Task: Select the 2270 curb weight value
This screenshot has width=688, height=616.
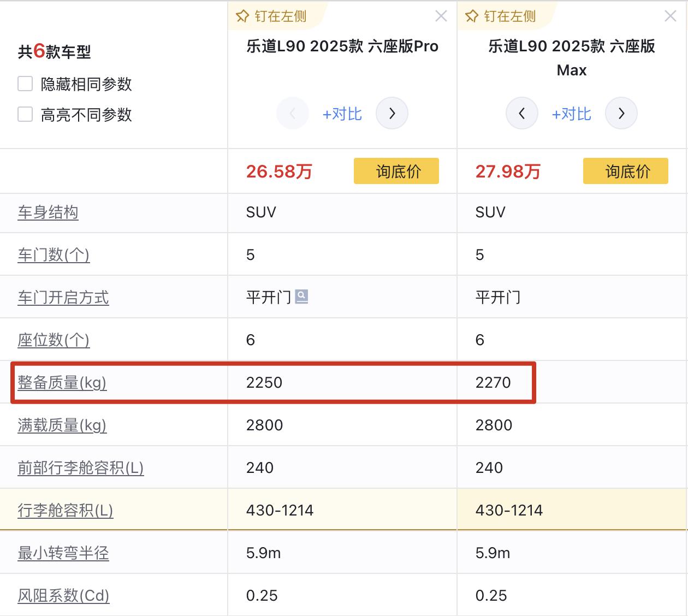Action: 493,382
